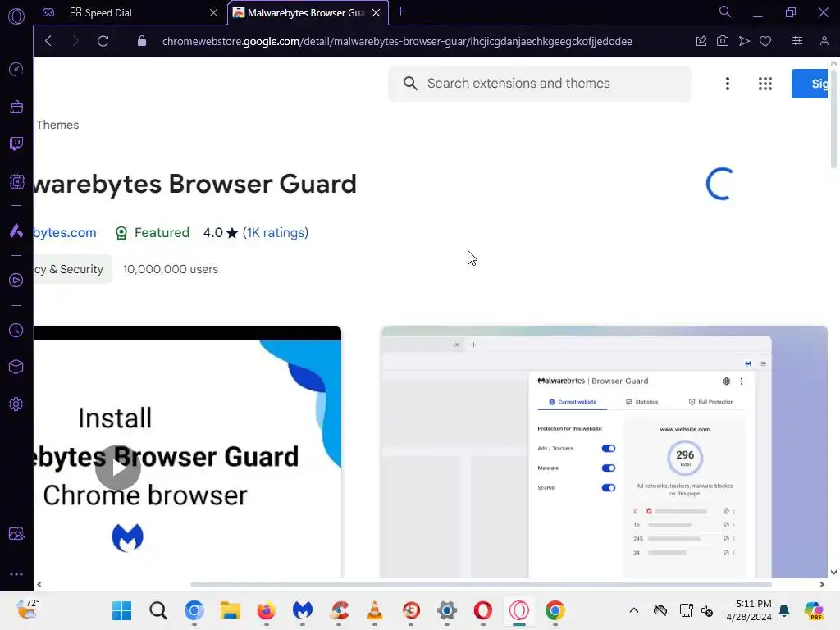Open the taskbar clock showing 5:11 PM

pos(749,610)
